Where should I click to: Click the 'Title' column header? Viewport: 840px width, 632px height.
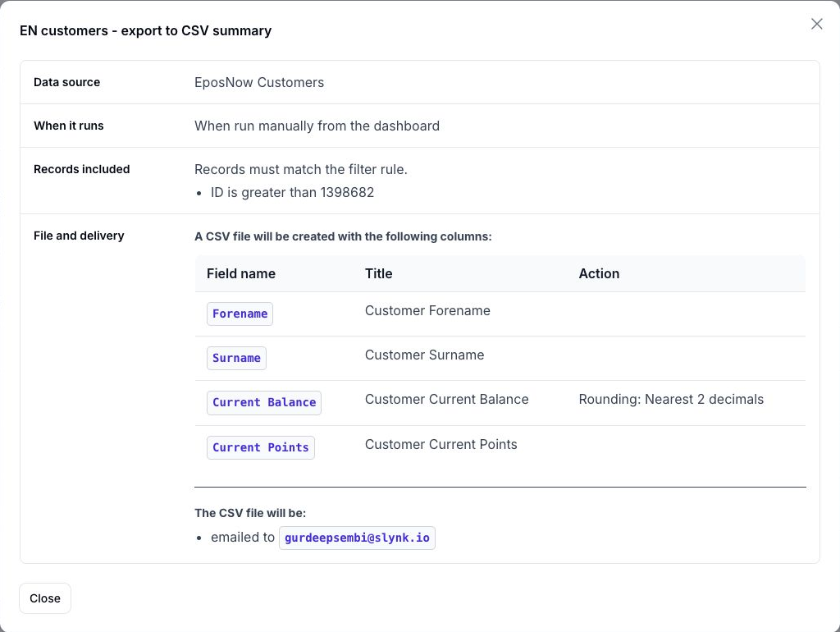click(x=379, y=273)
